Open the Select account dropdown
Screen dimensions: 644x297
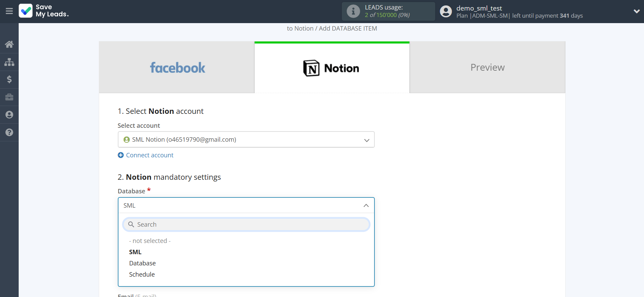pyautogui.click(x=246, y=140)
